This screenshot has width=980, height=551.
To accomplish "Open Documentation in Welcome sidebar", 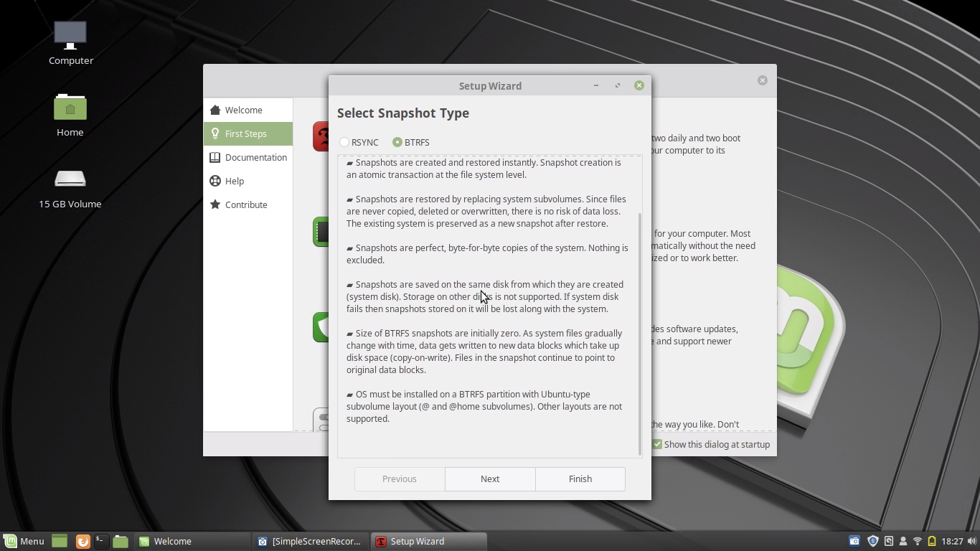I will [x=248, y=157].
